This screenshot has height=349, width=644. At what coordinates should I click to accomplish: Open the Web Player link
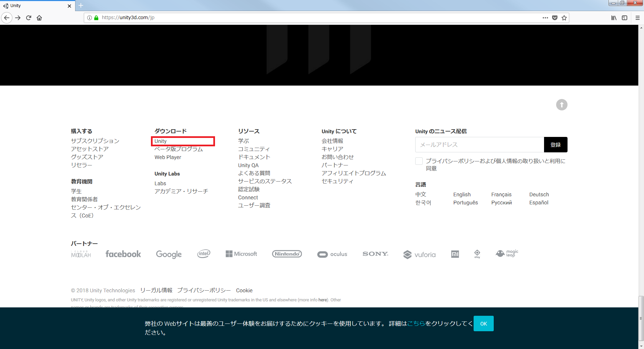click(x=168, y=157)
